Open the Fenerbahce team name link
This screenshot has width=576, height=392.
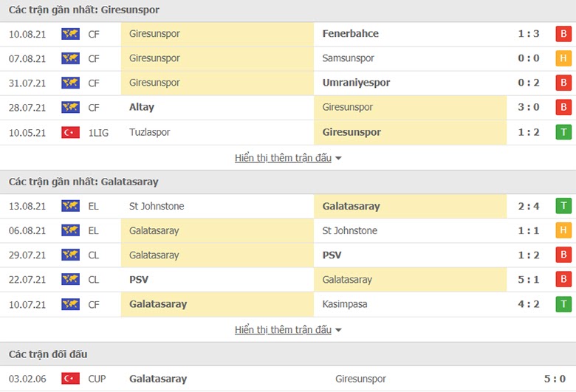[x=351, y=33]
